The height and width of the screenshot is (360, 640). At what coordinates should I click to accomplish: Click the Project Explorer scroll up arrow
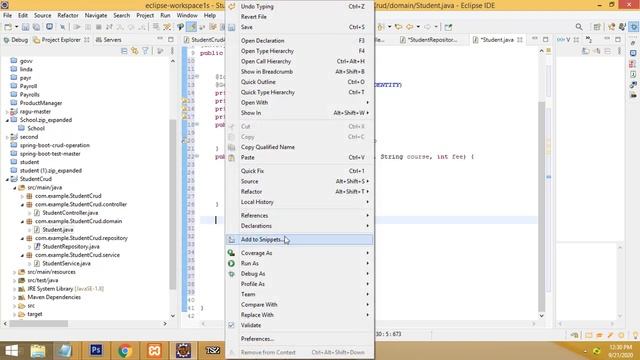click(x=173, y=61)
